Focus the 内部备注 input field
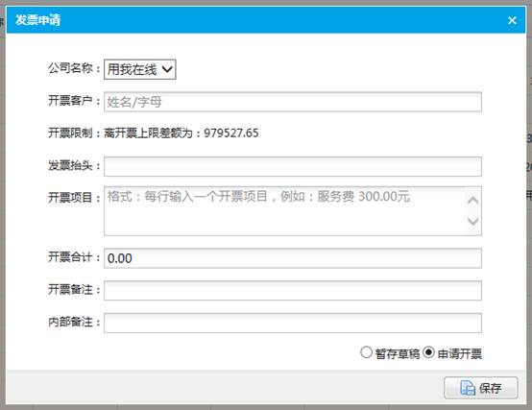The width and height of the screenshot is (532, 410). point(293,323)
